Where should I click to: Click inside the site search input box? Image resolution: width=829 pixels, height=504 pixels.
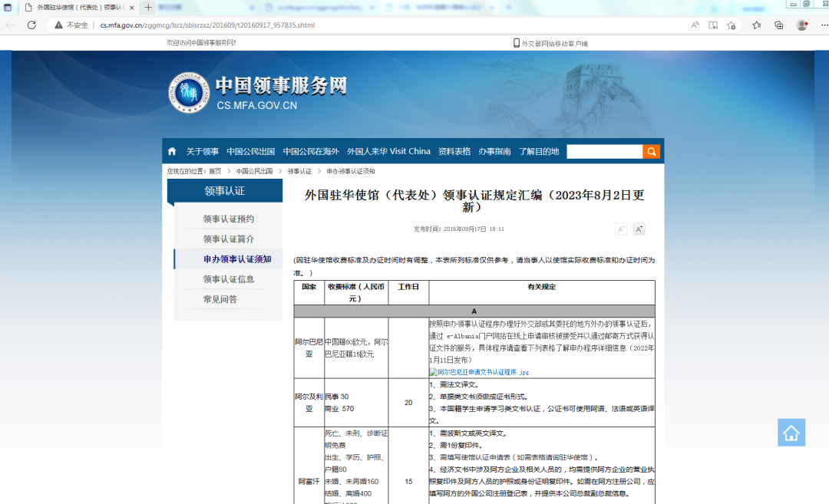coord(605,151)
